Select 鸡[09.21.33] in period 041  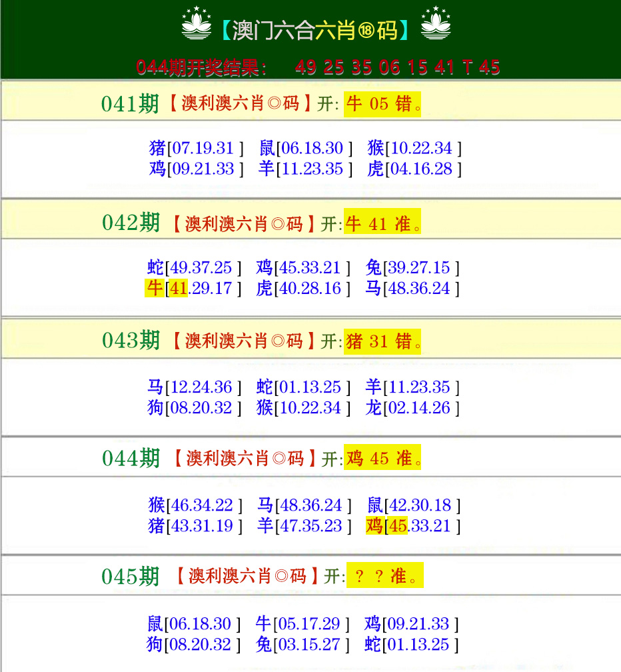pyautogui.click(x=197, y=169)
